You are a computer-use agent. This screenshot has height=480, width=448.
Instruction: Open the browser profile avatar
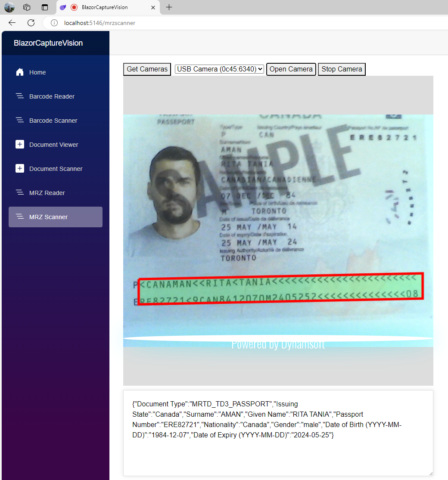[9, 7]
